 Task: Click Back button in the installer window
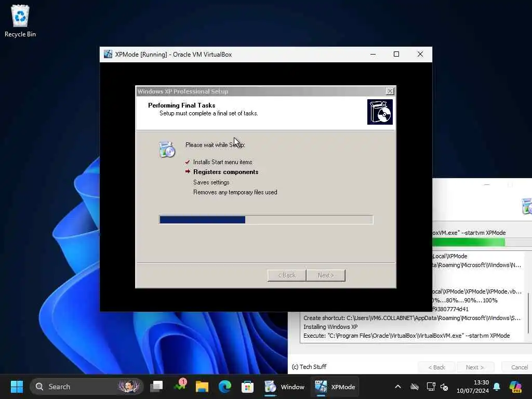coord(436,367)
